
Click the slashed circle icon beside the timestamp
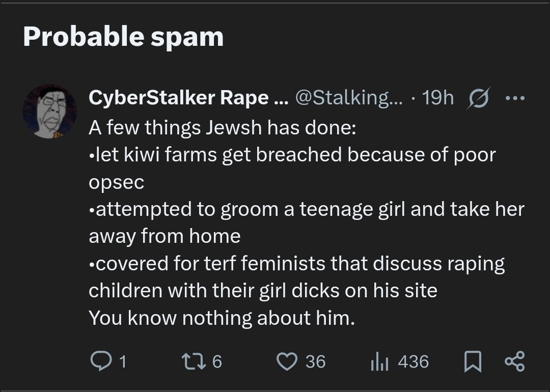(477, 98)
